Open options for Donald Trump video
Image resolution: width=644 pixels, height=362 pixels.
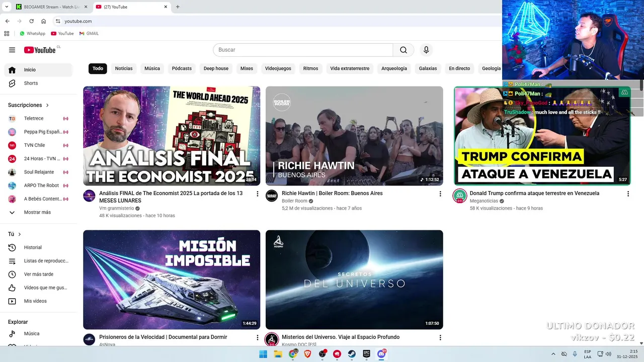[x=628, y=194]
